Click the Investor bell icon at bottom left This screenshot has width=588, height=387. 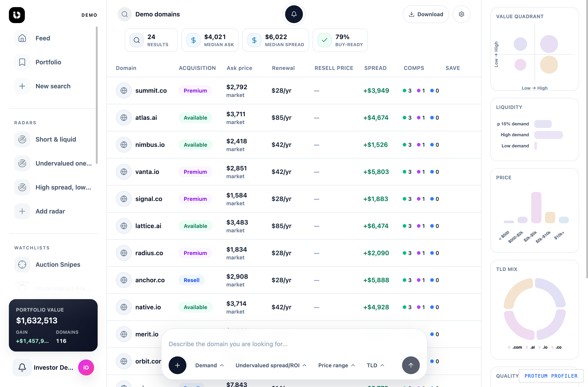[x=22, y=367]
